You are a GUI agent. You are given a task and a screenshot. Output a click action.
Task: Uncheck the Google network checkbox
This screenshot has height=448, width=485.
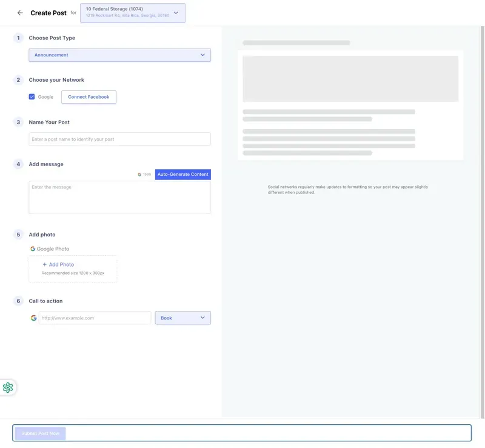click(x=32, y=97)
